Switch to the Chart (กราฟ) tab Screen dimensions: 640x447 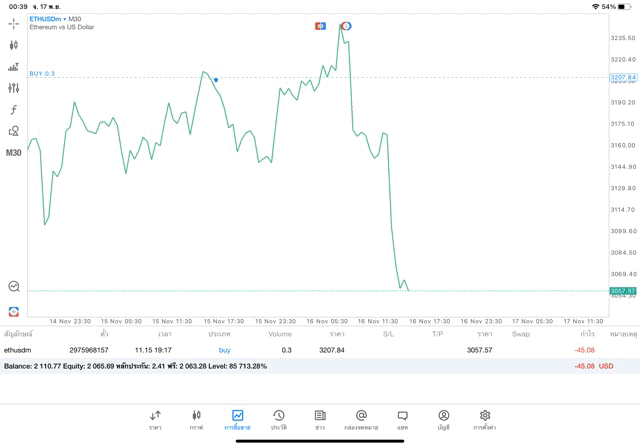pos(196,419)
